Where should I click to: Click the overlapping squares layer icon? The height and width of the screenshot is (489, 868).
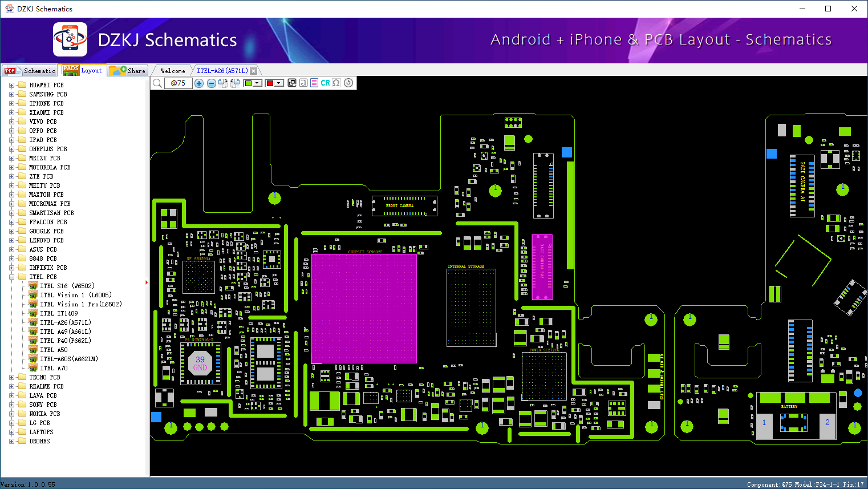click(x=292, y=83)
